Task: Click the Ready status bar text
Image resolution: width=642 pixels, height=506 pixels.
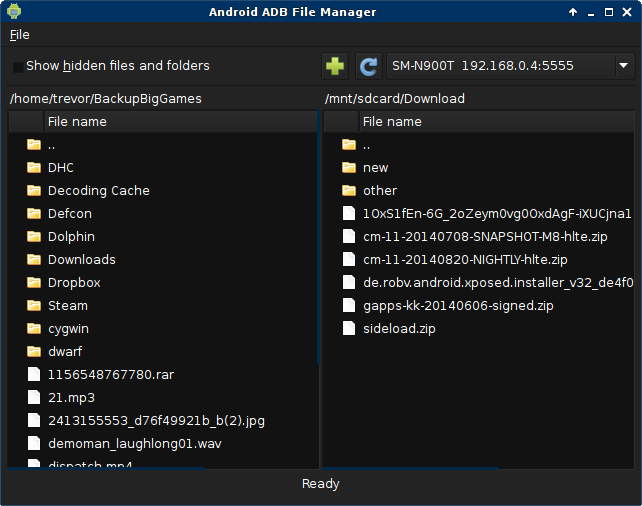Action: point(321,483)
